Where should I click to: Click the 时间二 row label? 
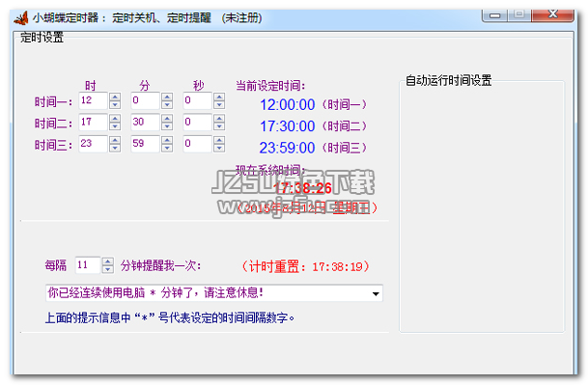[53, 124]
